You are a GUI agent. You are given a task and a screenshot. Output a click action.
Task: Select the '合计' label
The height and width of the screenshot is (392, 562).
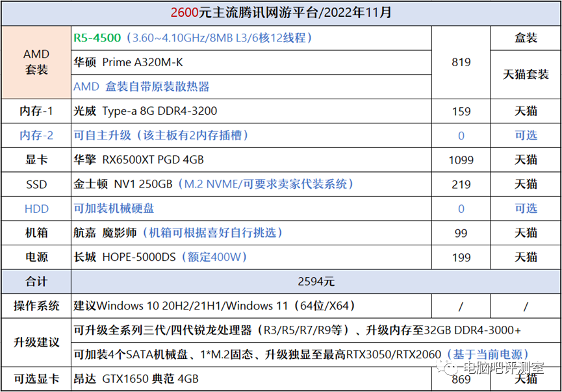(x=36, y=282)
